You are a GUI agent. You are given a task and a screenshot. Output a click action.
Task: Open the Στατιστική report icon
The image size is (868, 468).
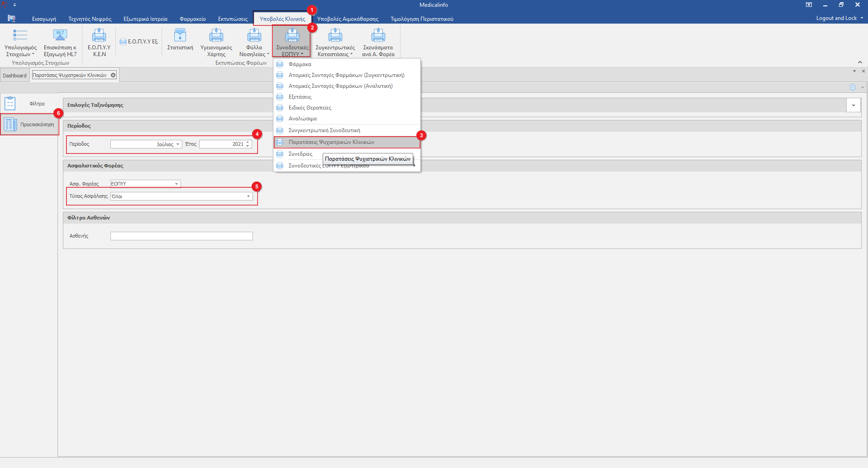pos(180,36)
